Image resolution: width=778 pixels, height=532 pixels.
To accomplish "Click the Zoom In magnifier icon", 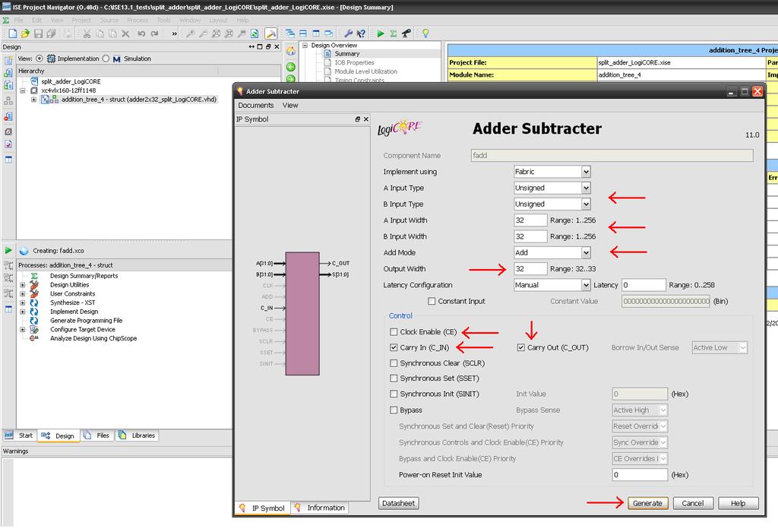I will [x=190, y=33].
